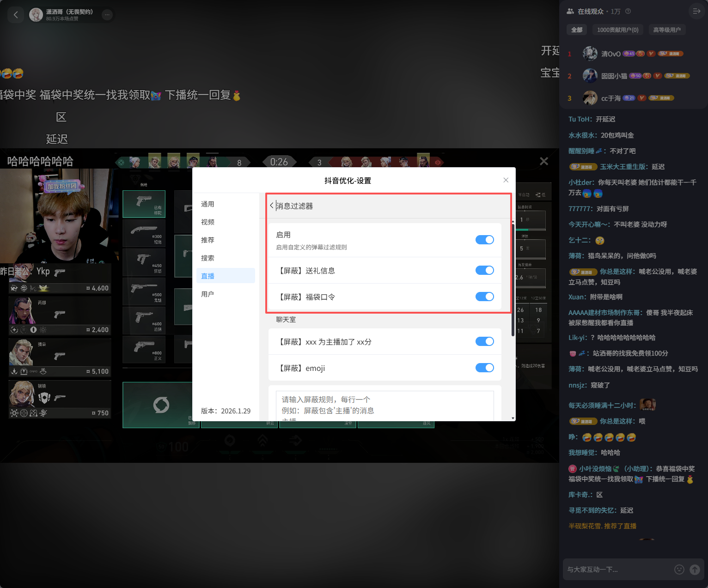This screenshot has height=588, width=708.
Task: Switch to 高等级用户 viewer tab
Action: tap(666, 30)
